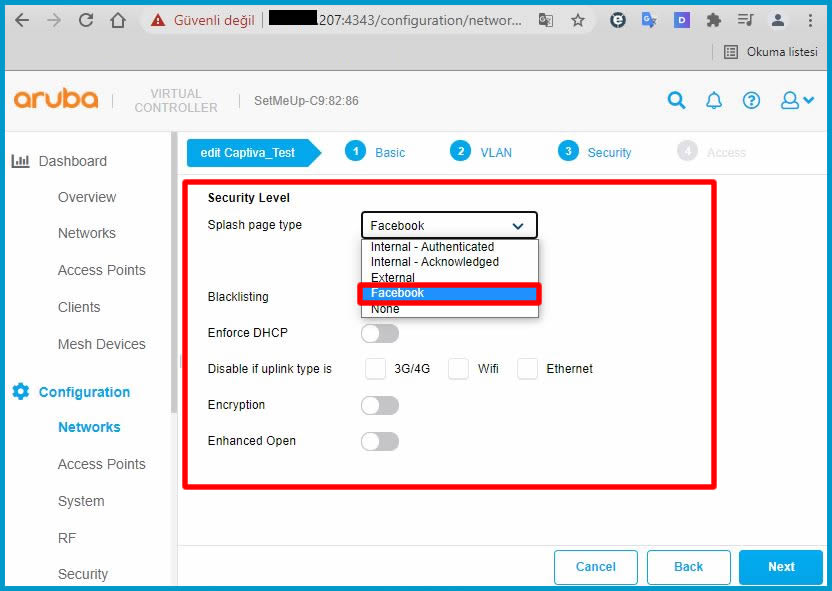Open the Splash page type dropdown
This screenshot has width=832, height=591.
click(449, 225)
